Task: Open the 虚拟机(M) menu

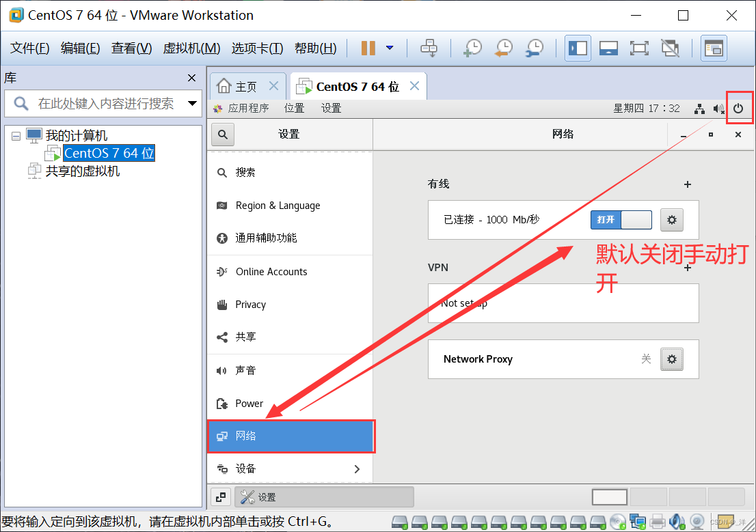Action: tap(191, 48)
